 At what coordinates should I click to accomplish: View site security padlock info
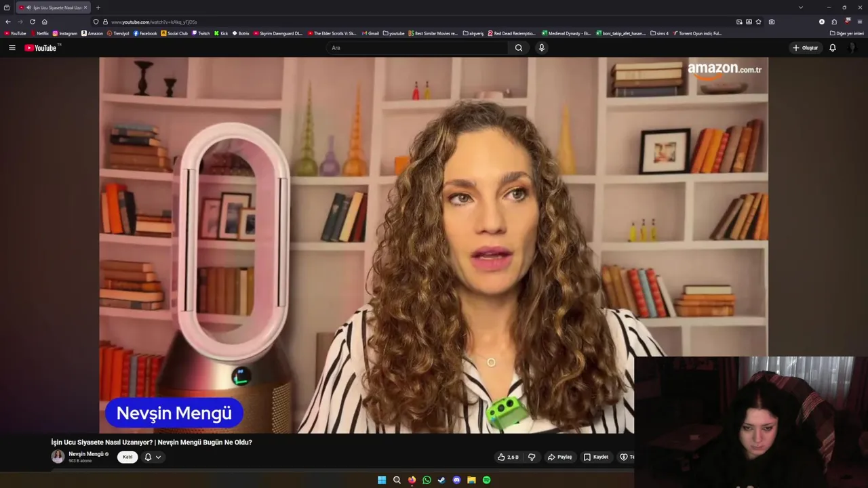[x=105, y=22]
